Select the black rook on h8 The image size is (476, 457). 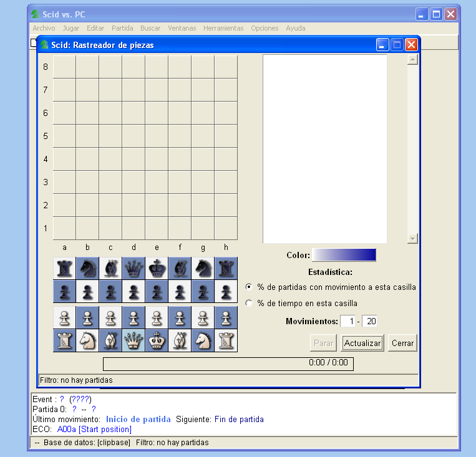click(x=226, y=268)
